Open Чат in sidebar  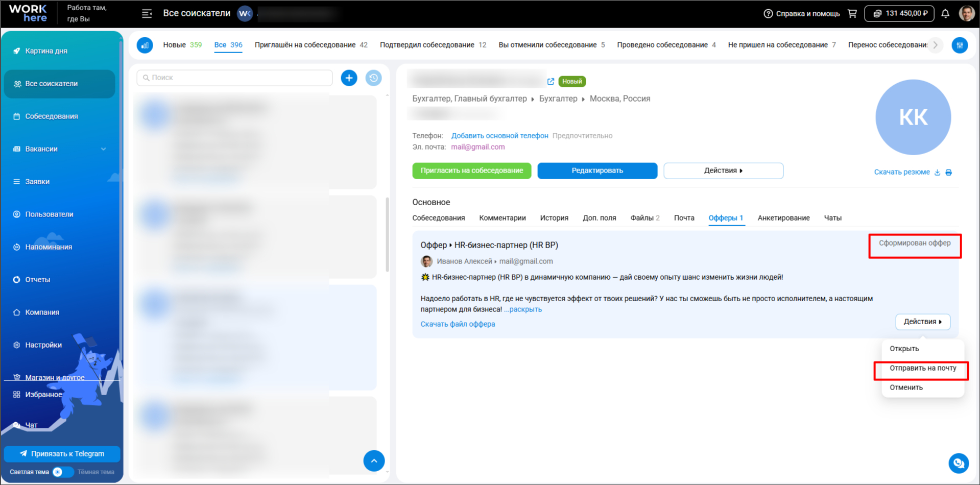tap(31, 425)
